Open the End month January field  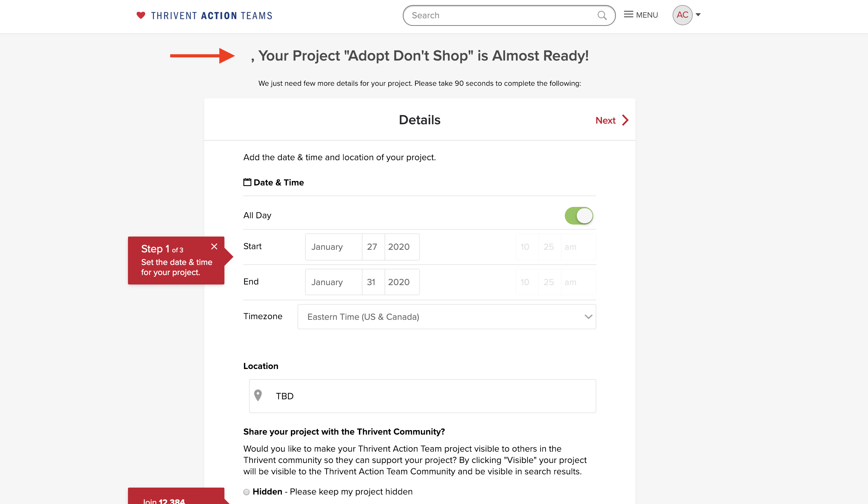333,282
